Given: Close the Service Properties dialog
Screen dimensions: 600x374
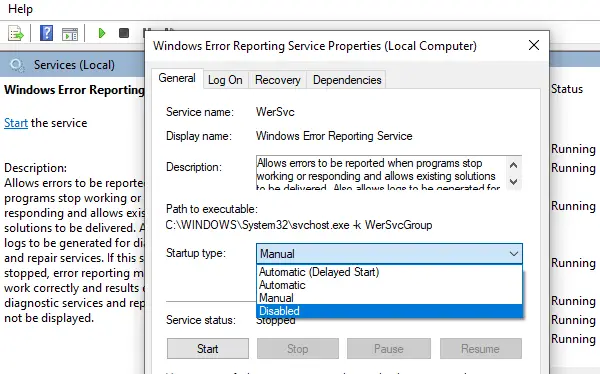Looking at the screenshot, I should (x=534, y=46).
